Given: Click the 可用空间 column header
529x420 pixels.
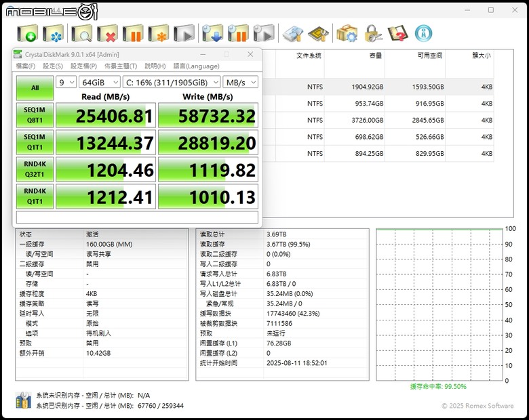Looking at the screenshot, I should pyautogui.click(x=430, y=56).
